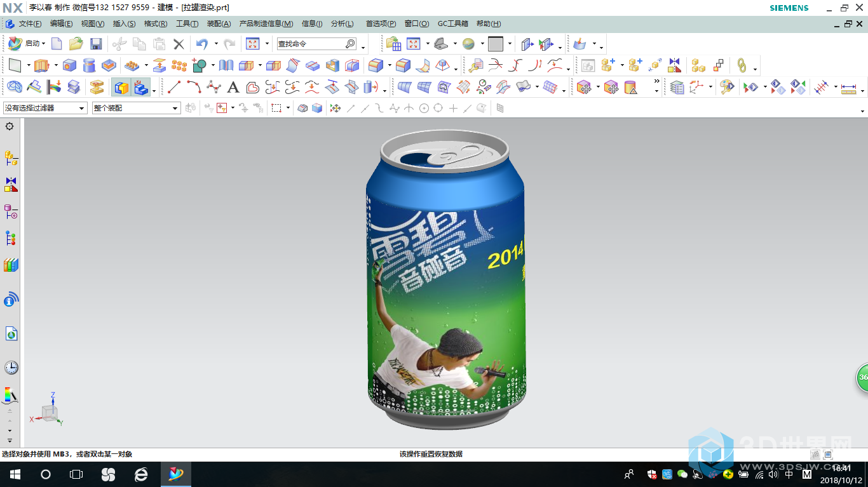Open the Assembly Navigator in left sidebar

[11, 158]
